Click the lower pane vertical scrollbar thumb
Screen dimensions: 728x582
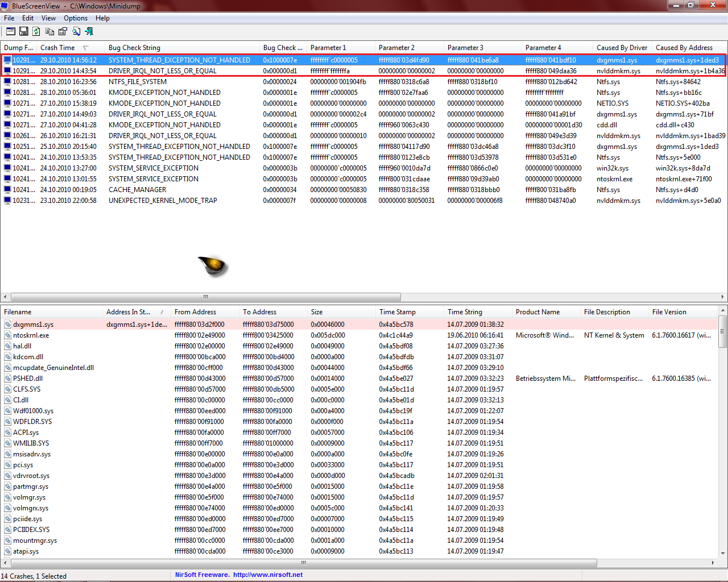pyautogui.click(x=723, y=331)
